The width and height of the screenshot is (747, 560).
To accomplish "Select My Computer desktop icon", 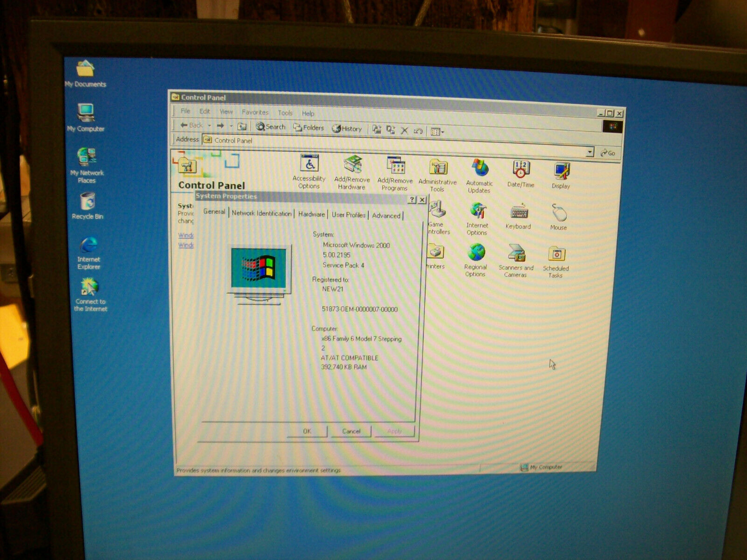I will click(x=86, y=118).
